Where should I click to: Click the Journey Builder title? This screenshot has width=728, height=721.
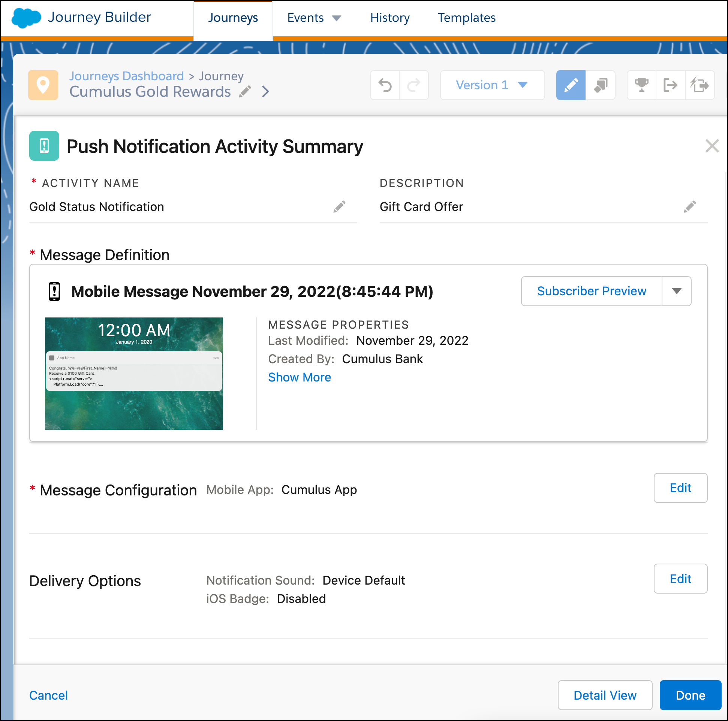(99, 17)
